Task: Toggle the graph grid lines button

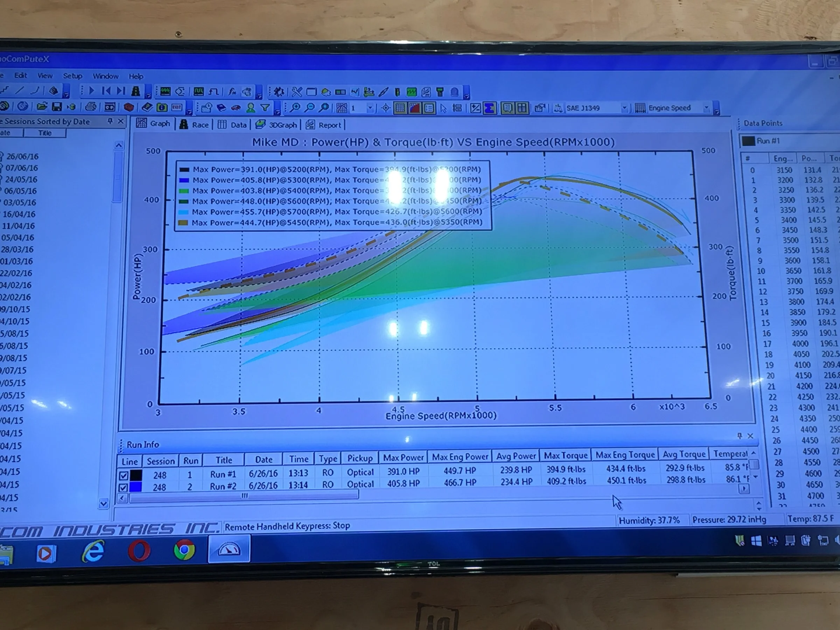Action: [399, 108]
